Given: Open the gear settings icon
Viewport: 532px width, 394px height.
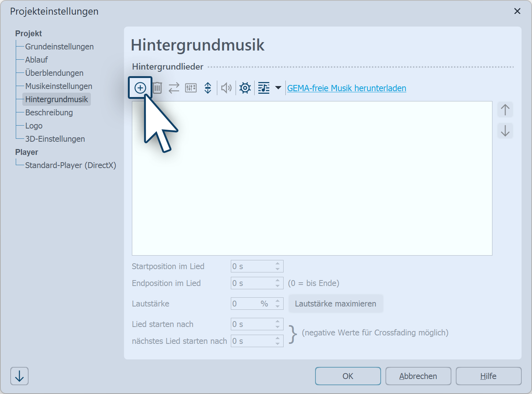Looking at the screenshot, I should click(x=244, y=88).
